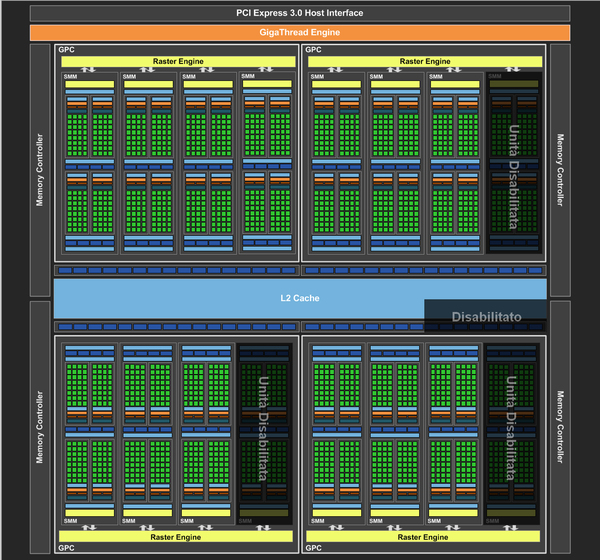The width and height of the screenshot is (600, 560).
Task: Click the GPC label in the top-left cluster
Action: (66, 50)
